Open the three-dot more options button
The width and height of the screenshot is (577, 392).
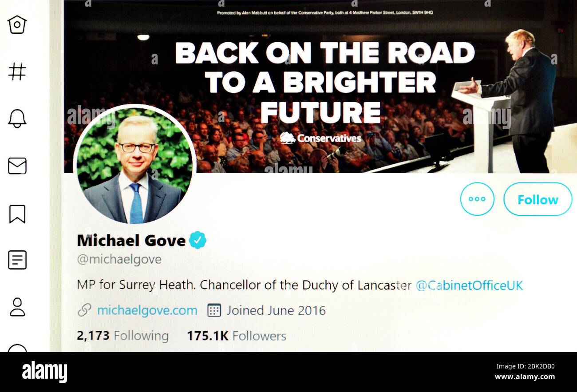477,199
